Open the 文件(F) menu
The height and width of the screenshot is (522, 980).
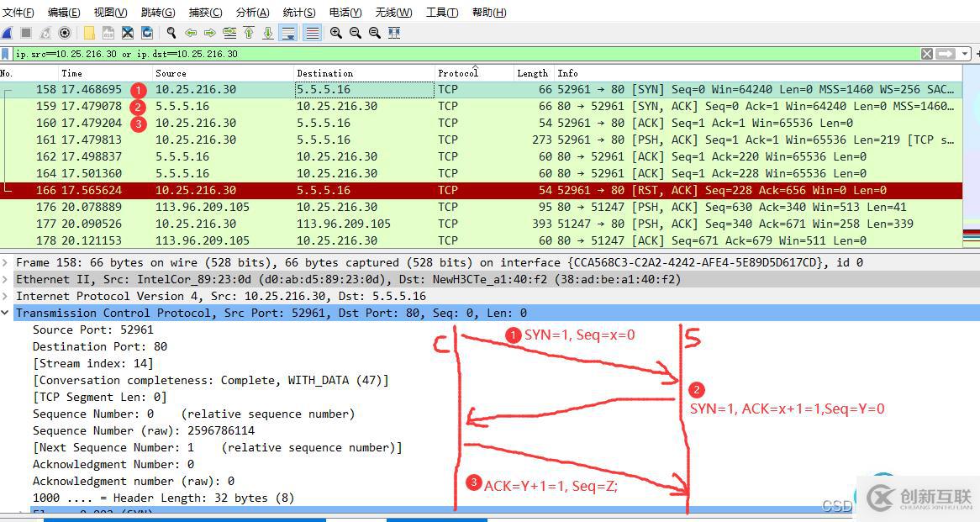coord(18,12)
